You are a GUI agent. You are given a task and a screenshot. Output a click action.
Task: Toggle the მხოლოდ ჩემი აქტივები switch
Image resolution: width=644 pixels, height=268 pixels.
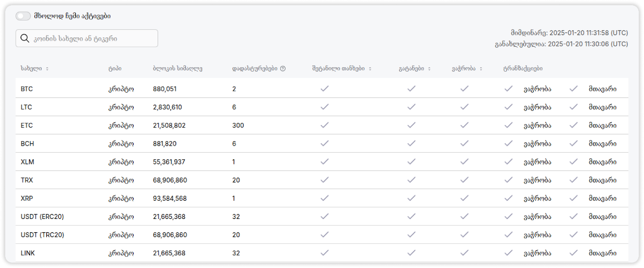tap(23, 16)
